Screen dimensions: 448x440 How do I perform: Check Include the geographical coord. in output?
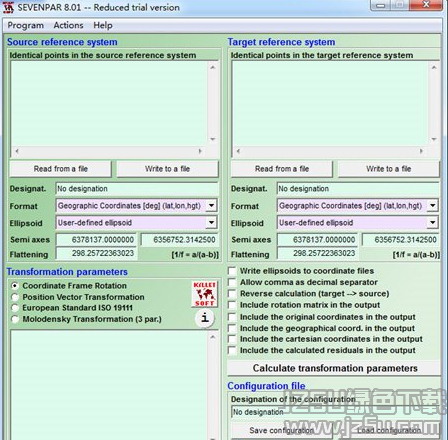[x=232, y=328]
